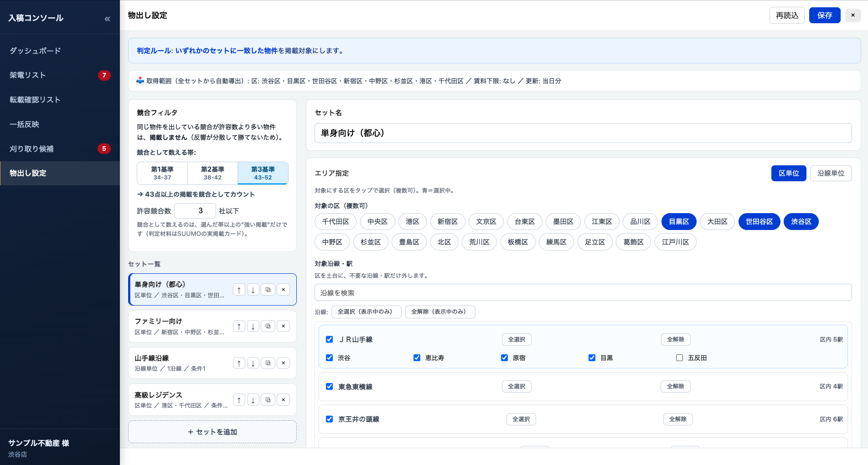Image resolution: width=868 pixels, height=465 pixels.
Task: Move the 山手線沿線 set down
Action: pos(253,363)
